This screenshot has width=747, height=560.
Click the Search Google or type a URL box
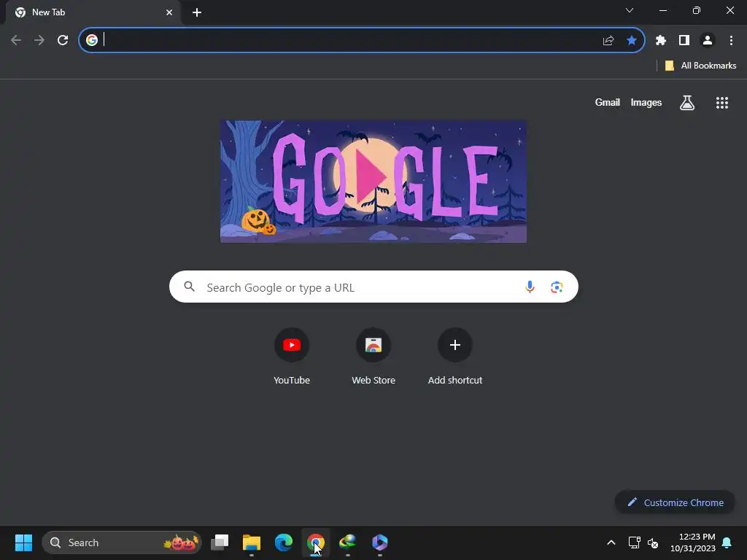point(373,287)
